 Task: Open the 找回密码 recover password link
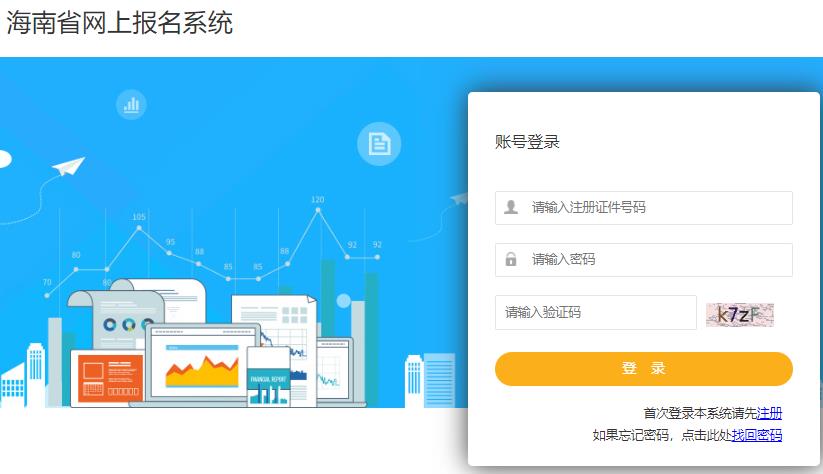pyautogui.click(x=757, y=435)
